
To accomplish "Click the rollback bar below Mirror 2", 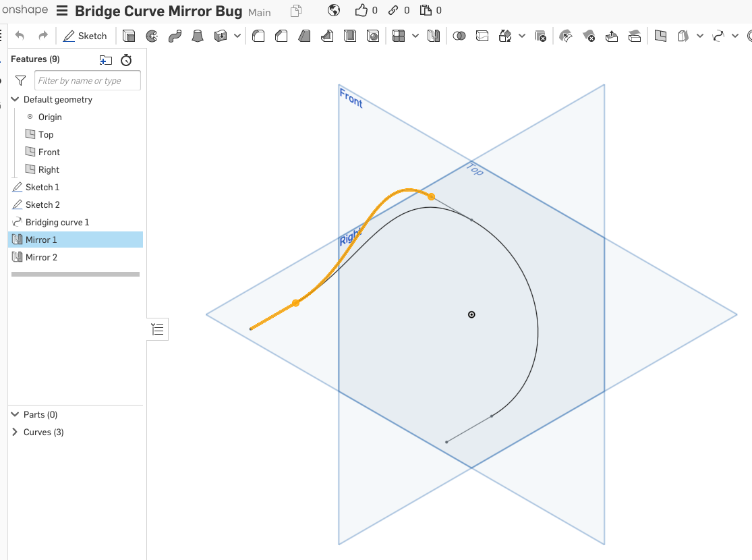I will click(76, 275).
